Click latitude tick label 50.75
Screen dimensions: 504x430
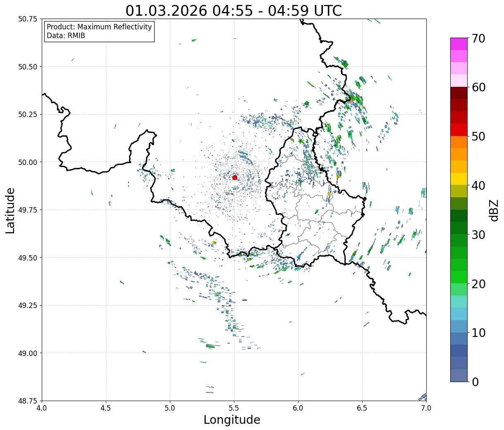point(27,19)
